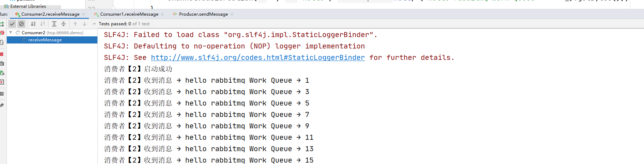Click the console line ending with Queue → 11
Viewport: 644px width, 164px height.
pos(209,138)
